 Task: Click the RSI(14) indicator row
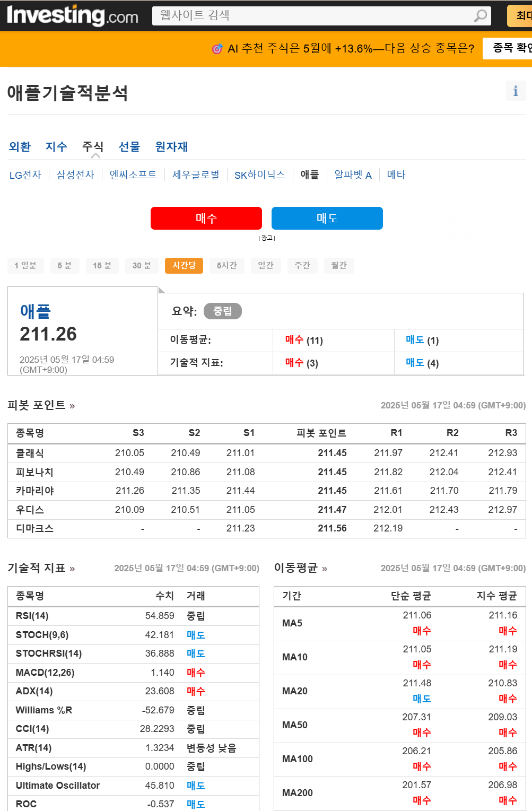[134, 616]
